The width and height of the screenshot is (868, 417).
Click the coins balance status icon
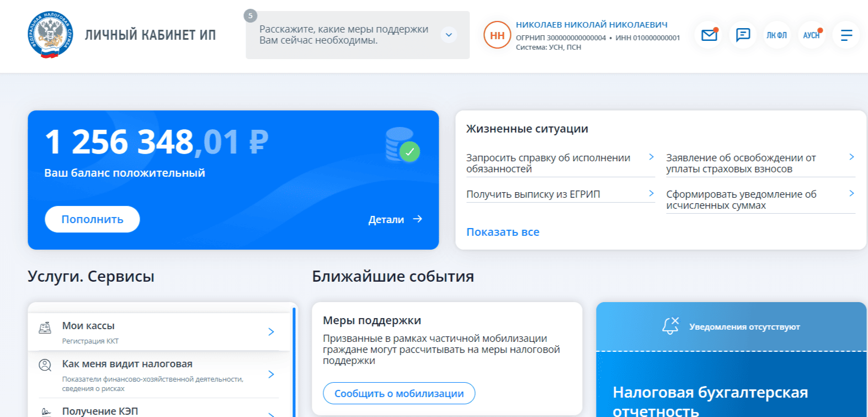pos(402,145)
